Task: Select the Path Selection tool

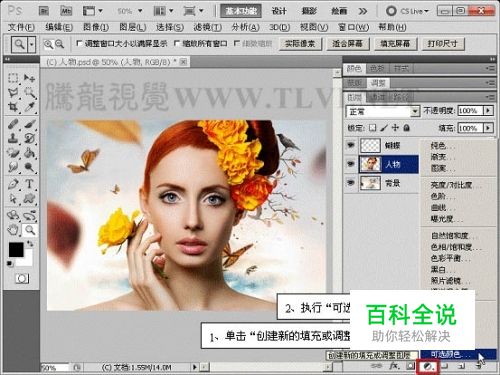Action: coord(13,198)
